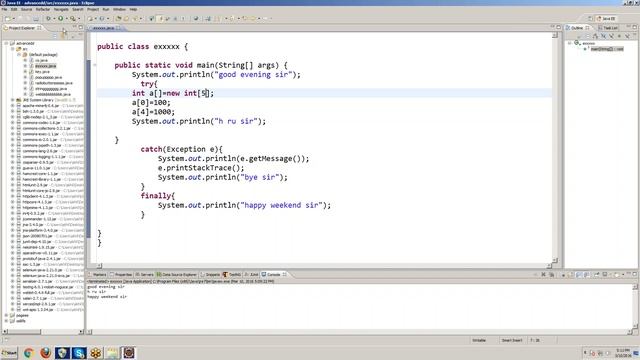Switch to the Servers tab
The image size is (640, 360).
(x=144, y=274)
